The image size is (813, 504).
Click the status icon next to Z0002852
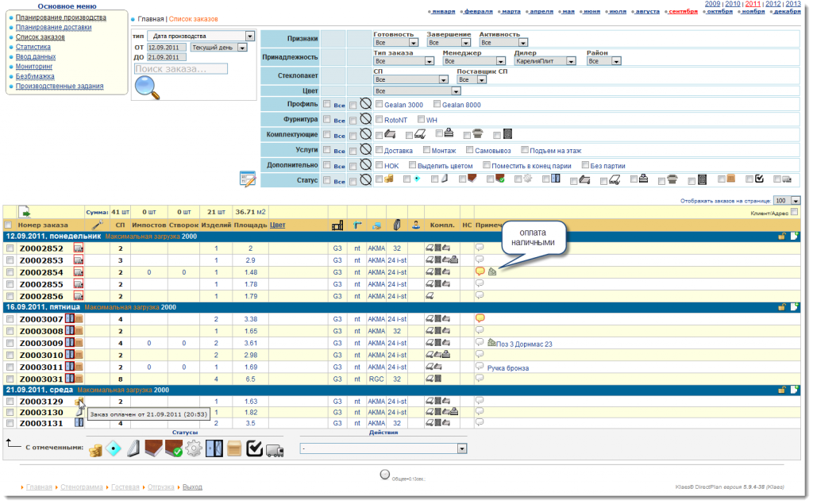pos(79,248)
